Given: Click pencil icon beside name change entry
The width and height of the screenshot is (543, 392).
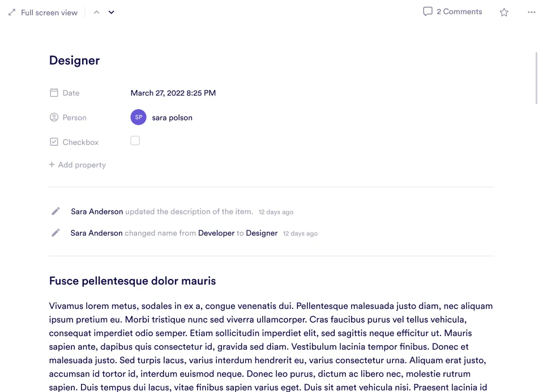Looking at the screenshot, I should pyautogui.click(x=55, y=233).
